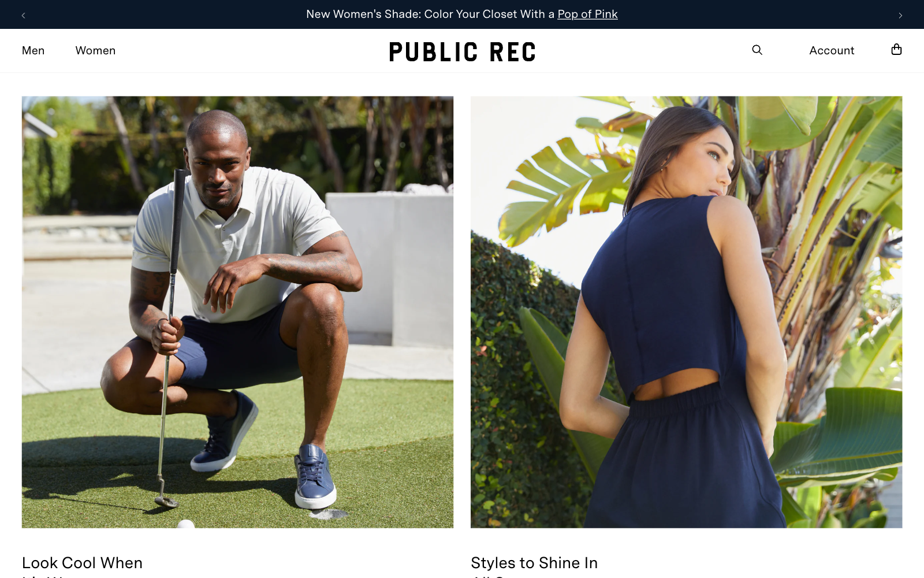Select the Look Cool When heading
The image size is (924, 578).
pos(82,563)
